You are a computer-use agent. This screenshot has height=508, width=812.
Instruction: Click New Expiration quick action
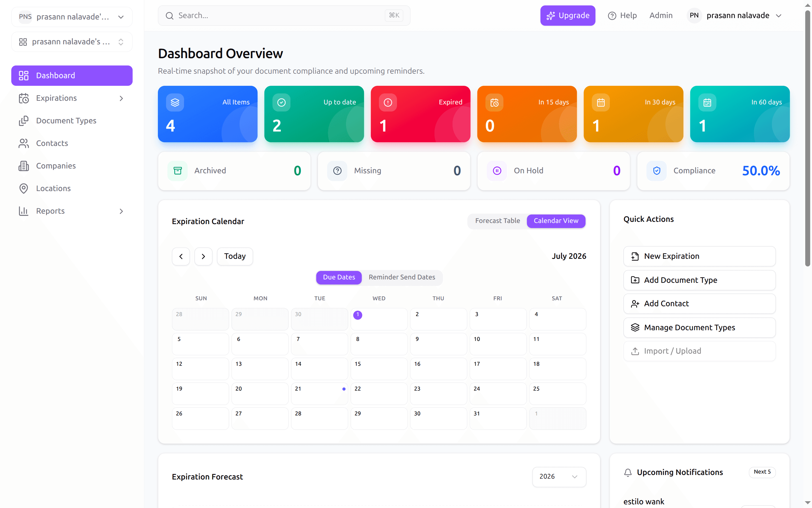click(x=699, y=256)
